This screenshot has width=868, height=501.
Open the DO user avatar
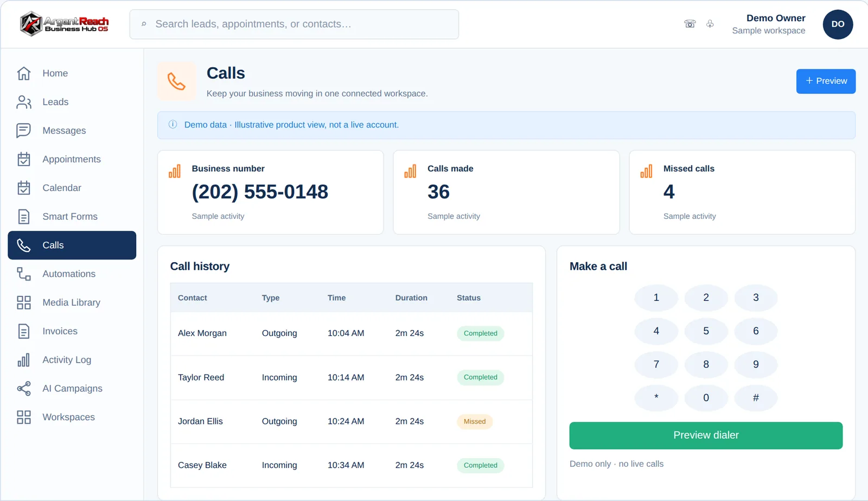pyautogui.click(x=838, y=24)
